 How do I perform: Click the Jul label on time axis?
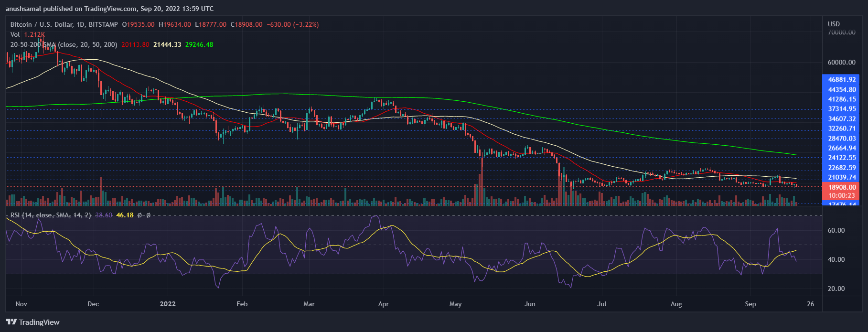point(602,304)
